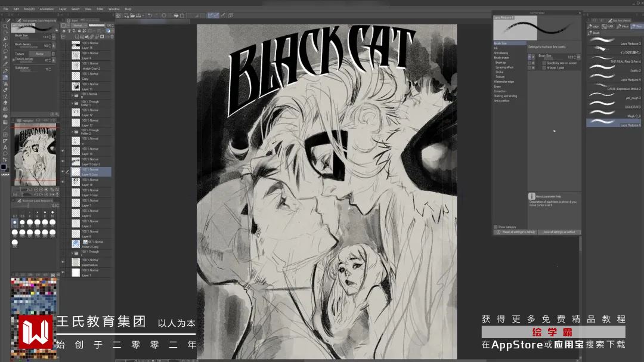Image resolution: width=644 pixels, height=362 pixels.
Task: Select the Pen tool in toolbar
Action: click(x=5, y=70)
